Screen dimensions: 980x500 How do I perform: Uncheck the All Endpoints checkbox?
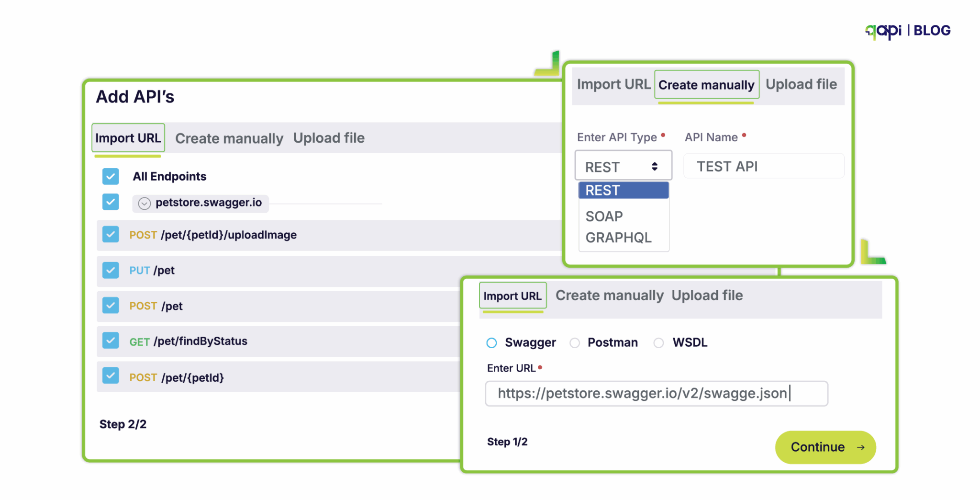coord(111,176)
